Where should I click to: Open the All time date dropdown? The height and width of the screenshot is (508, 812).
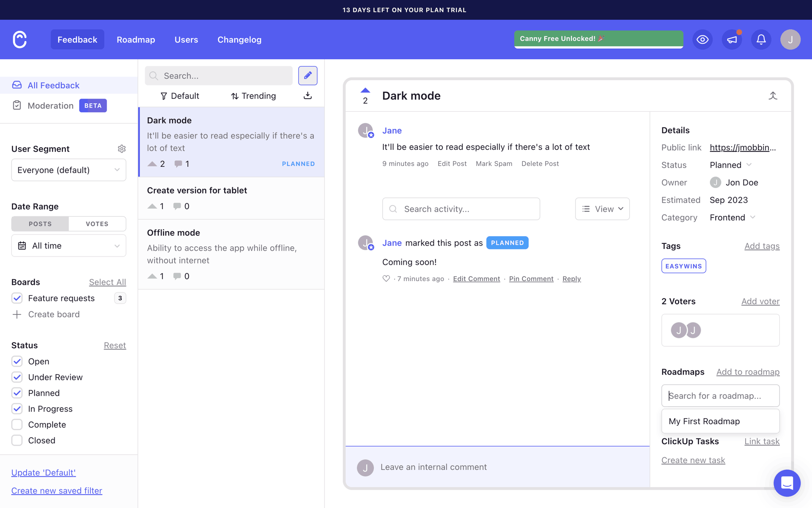coord(69,246)
